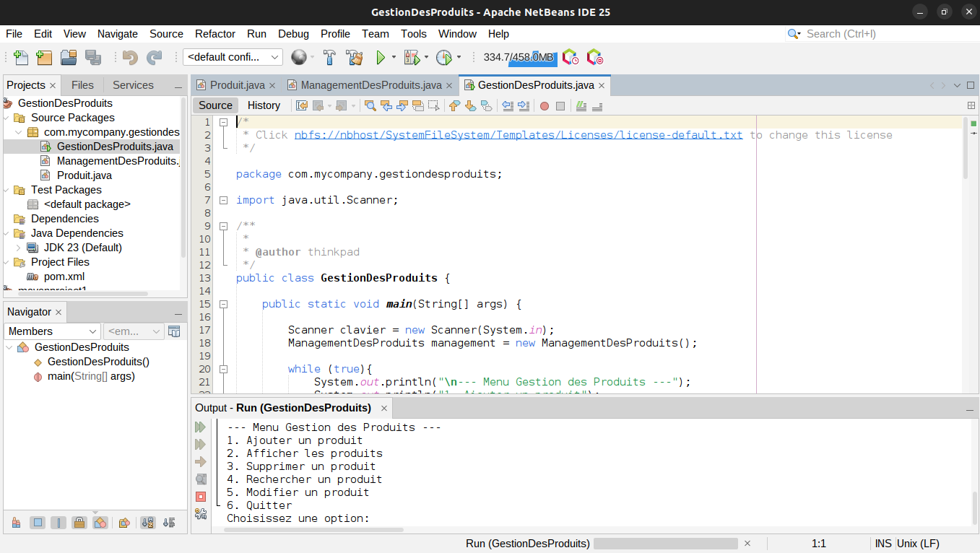Open the Refactor menu
The image size is (980, 553).
[215, 34]
